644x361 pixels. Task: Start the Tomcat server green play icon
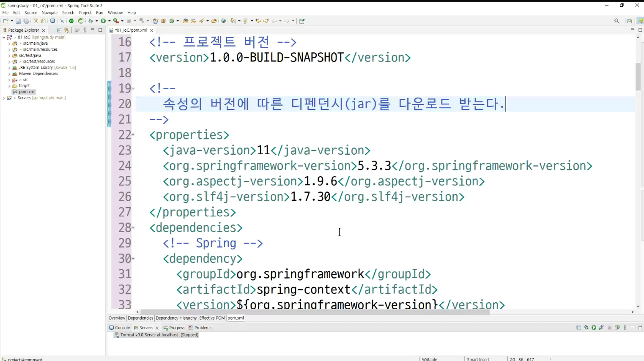pos(594,328)
